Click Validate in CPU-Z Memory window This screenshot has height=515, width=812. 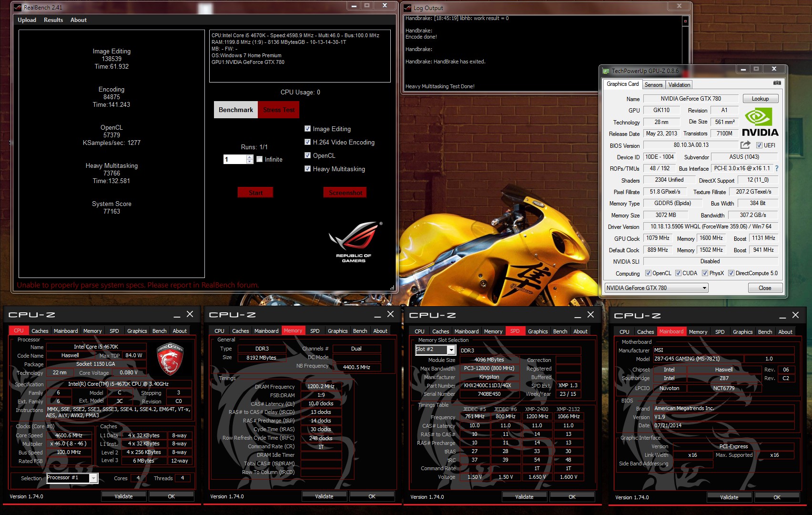click(x=324, y=496)
